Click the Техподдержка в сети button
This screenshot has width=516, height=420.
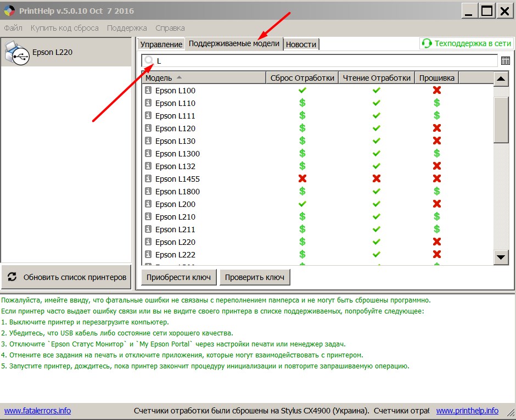tap(466, 43)
